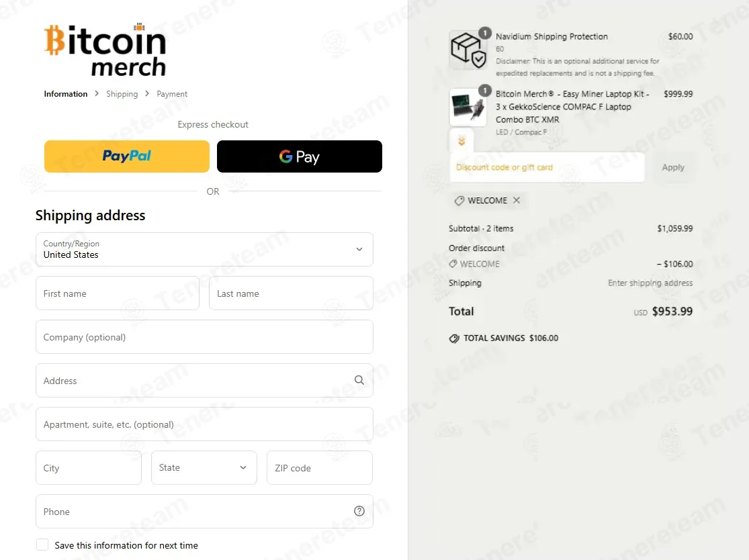Click the Easy Miner Laptop Kit product thumbnail
Screen dimensions: 749x560
click(468, 106)
